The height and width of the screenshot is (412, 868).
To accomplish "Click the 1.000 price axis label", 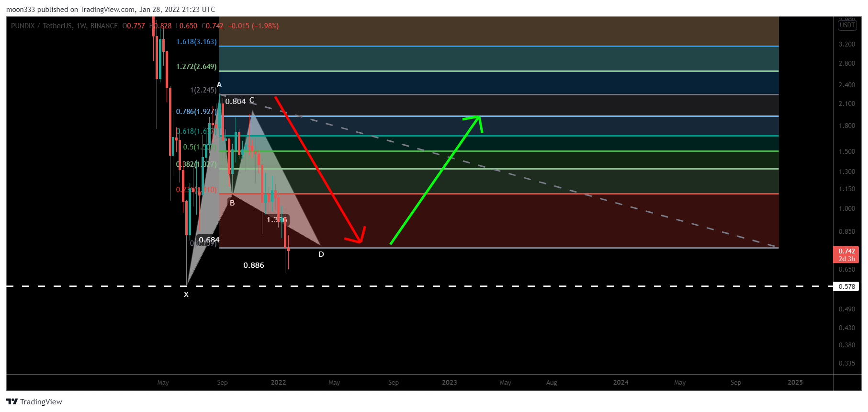I will (x=846, y=208).
